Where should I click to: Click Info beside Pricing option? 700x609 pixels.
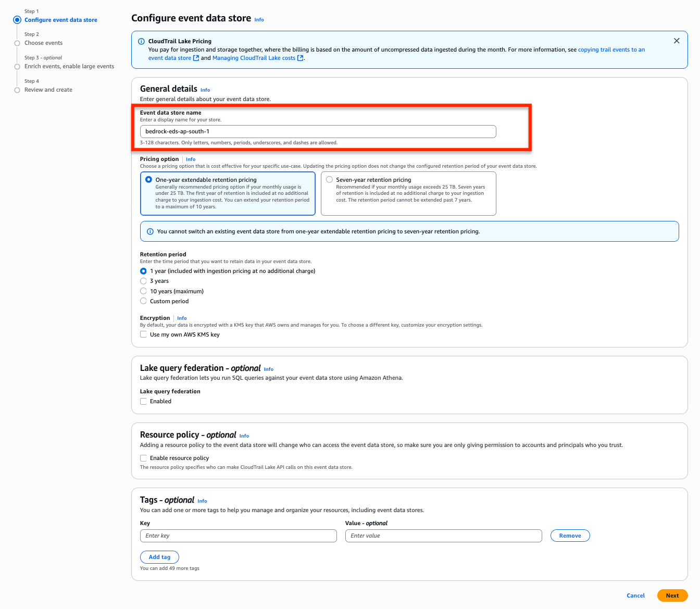click(191, 159)
